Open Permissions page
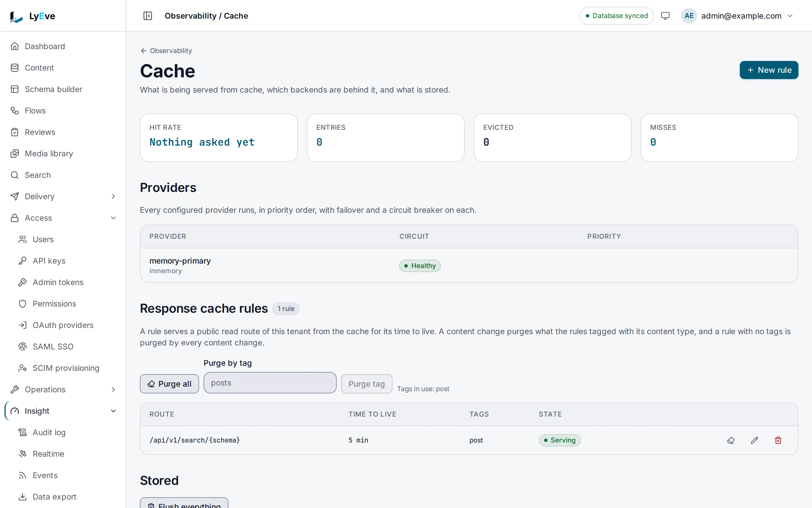812x508 pixels. [x=67, y=304]
